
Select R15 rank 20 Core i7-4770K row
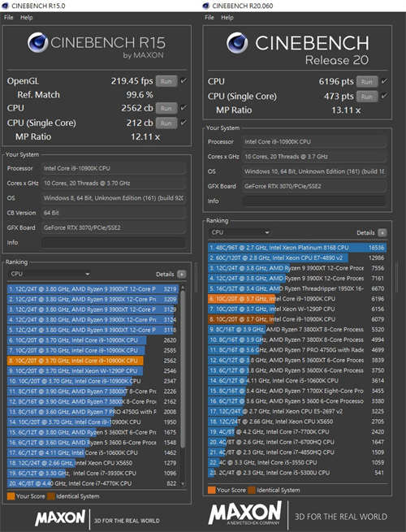[93, 483]
